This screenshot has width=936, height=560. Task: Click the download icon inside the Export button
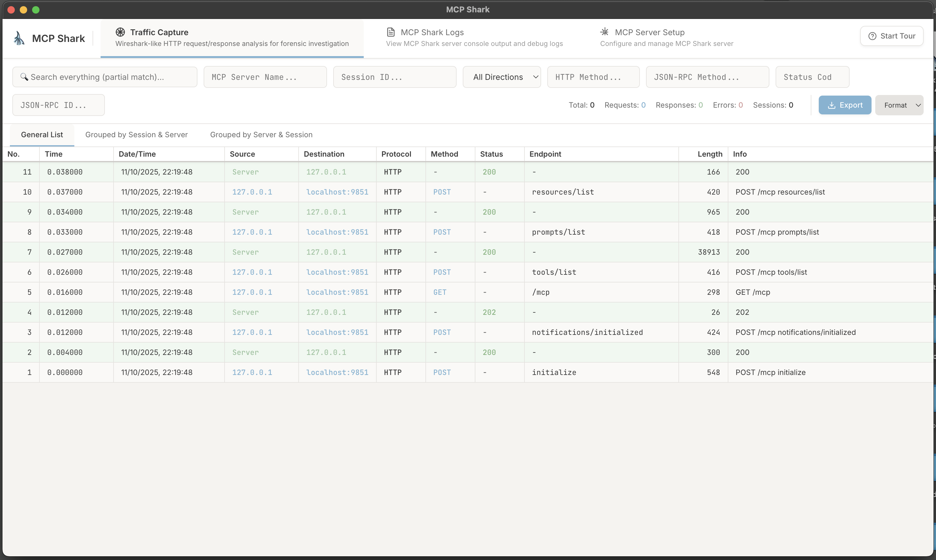832,105
